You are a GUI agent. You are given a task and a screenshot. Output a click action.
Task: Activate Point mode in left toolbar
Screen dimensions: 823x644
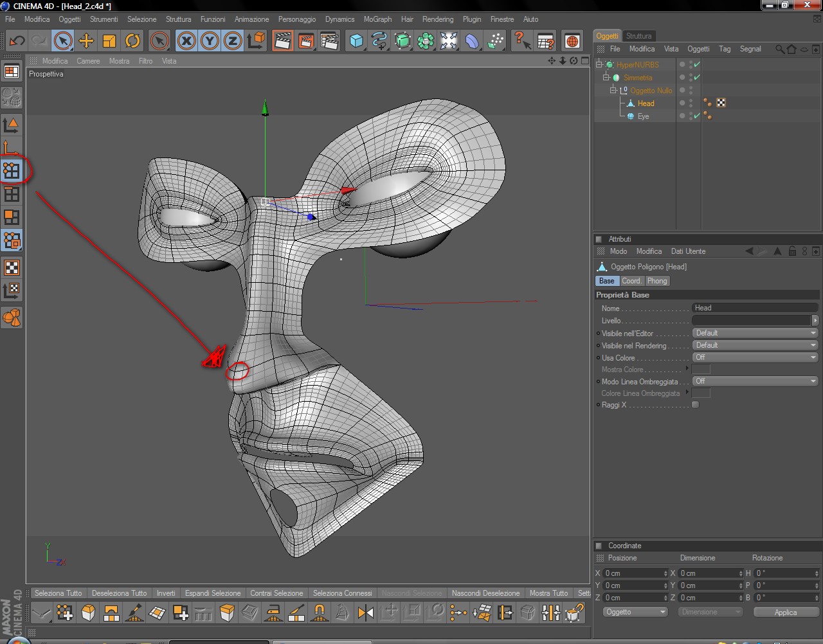[12, 170]
